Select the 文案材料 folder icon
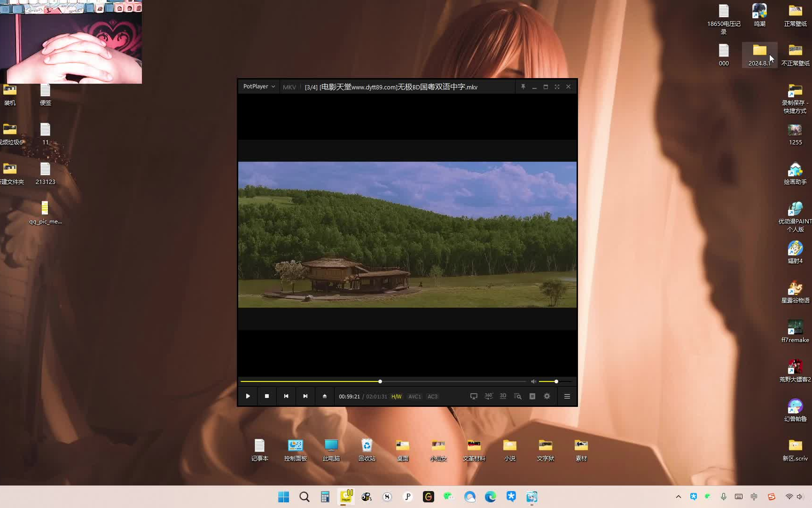Screen dimensions: 812x508 point(474,450)
